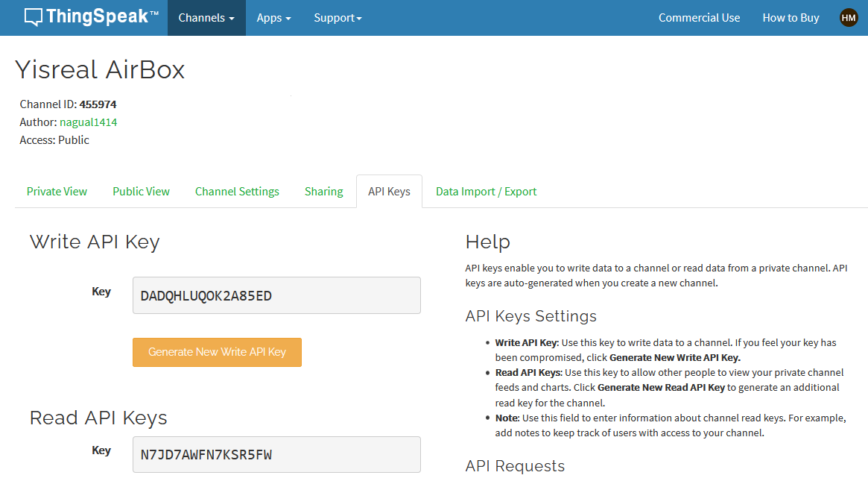Image resolution: width=868 pixels, height=484 pixels.
Task: Expand the Apps dropdown menu
Action: click(x=273, y=18)
